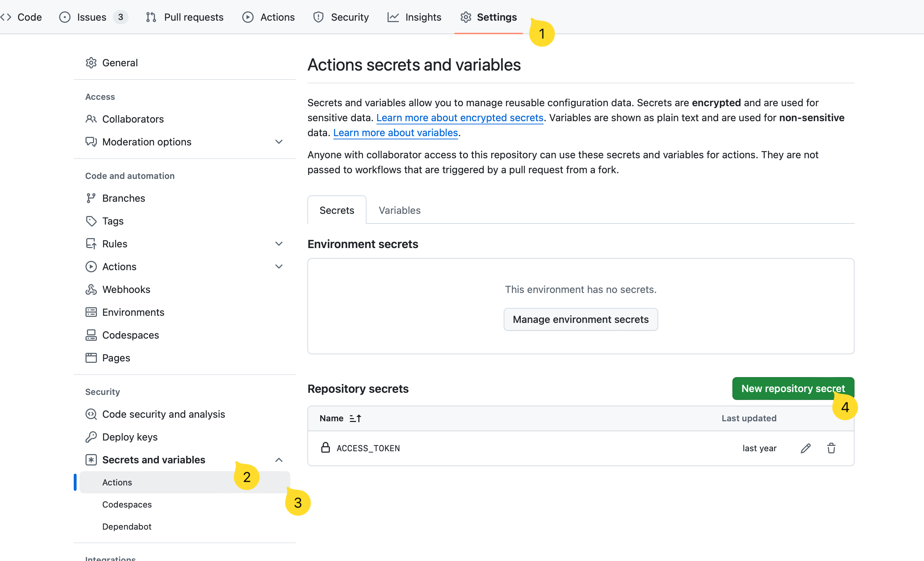Click the Tags tag icon
Viewport: 924px width, 561px height.
tap(91, 221)
